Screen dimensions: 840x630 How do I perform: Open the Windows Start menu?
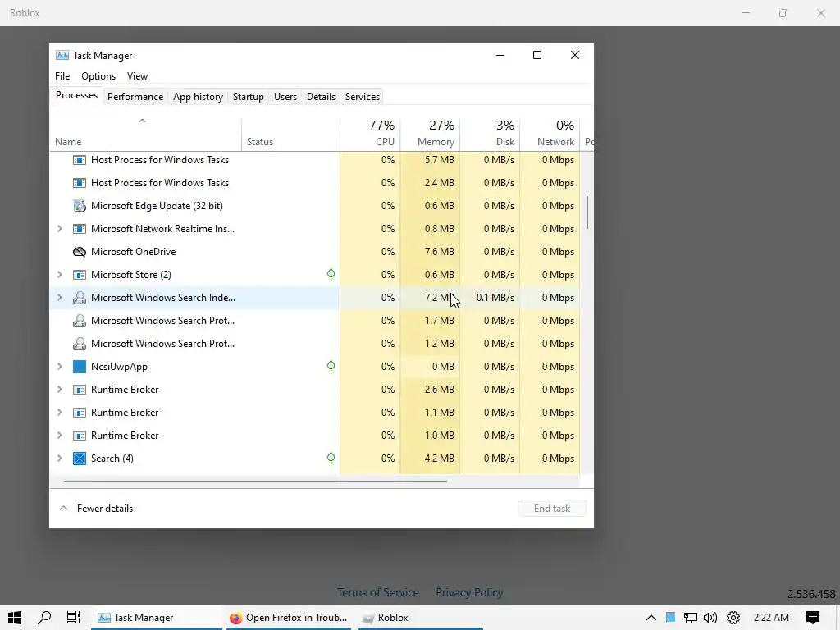click(15, 618)
